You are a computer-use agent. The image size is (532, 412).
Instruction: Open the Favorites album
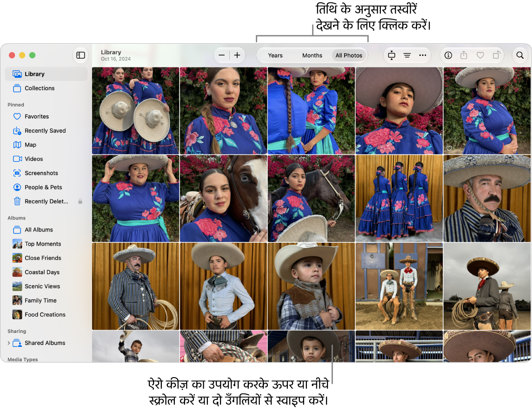tap(46, 116)
